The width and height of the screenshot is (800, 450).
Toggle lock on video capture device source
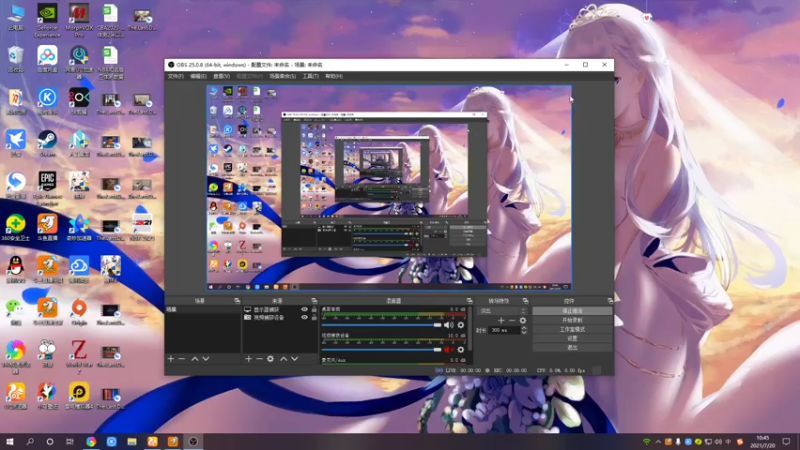pyautogui.click(x=314, y=317)
